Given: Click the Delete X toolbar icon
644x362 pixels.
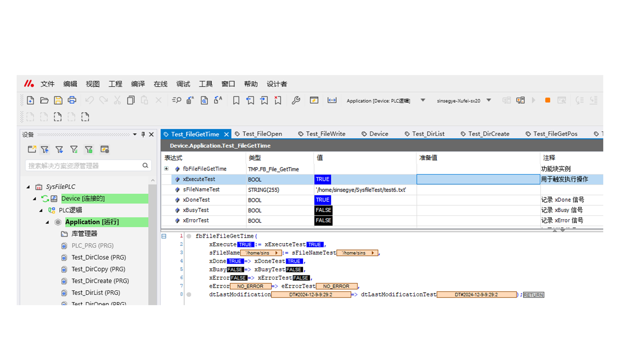Looking at the screenshot, I should tap(158, 100).
